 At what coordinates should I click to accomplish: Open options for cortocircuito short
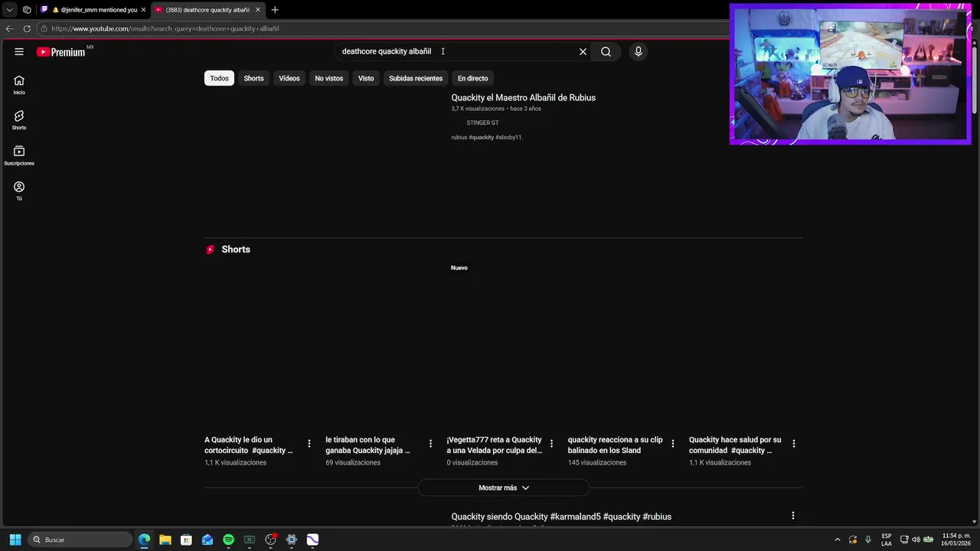pyautogui.click(x=309, y=443)
